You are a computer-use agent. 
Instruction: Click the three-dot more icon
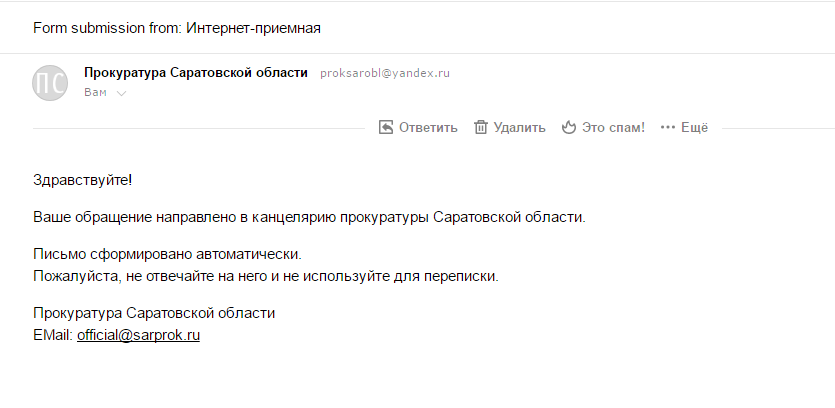(668, 127)
